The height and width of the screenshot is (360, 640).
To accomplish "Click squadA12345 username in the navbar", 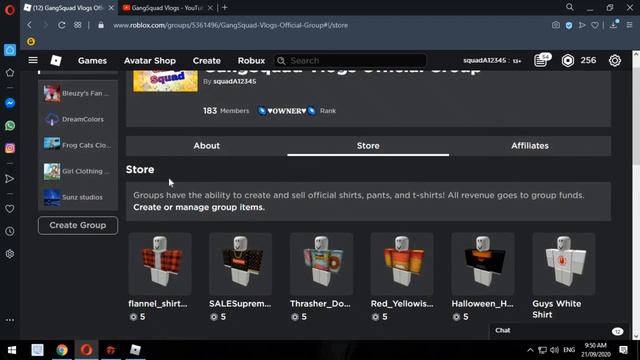I will pyautogui.click(x=484, y=60).
